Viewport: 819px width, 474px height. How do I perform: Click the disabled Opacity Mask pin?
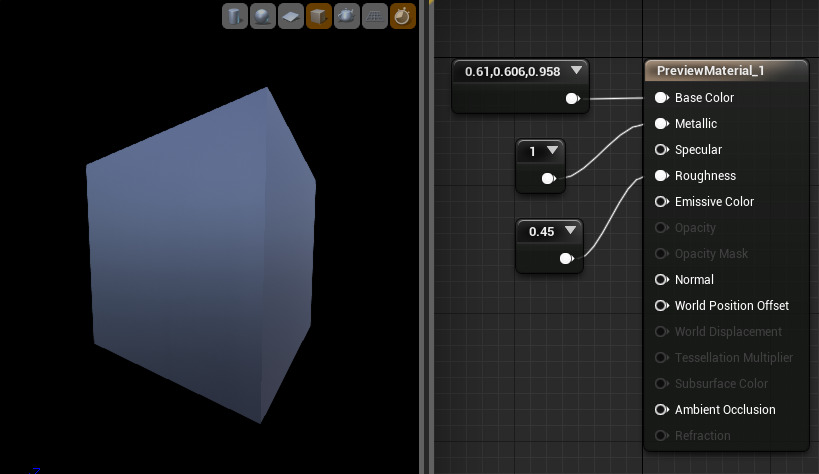pyautogui.click(x=662, y=253)
